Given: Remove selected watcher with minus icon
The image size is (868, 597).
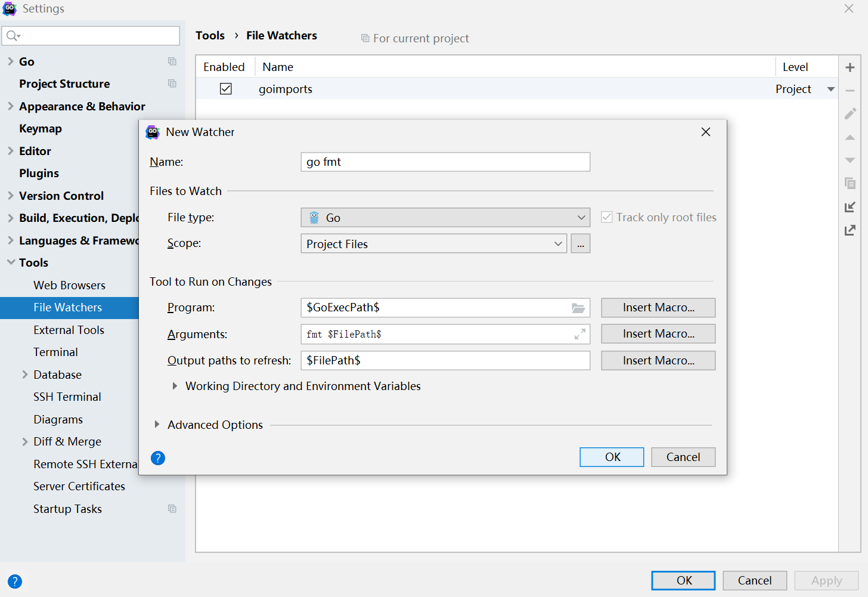Looking at the screenshot, I should (850, 91).
